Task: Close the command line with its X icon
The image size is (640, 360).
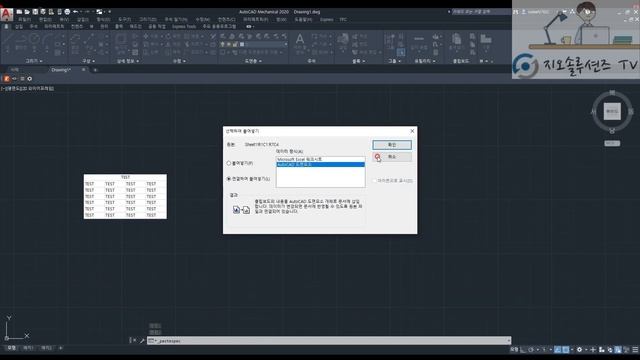Action: pos(134,340)
